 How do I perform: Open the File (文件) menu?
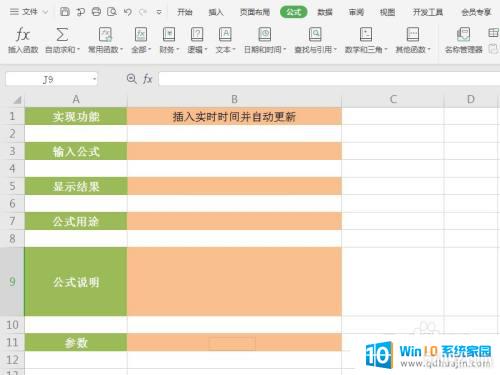pos(29,12)
